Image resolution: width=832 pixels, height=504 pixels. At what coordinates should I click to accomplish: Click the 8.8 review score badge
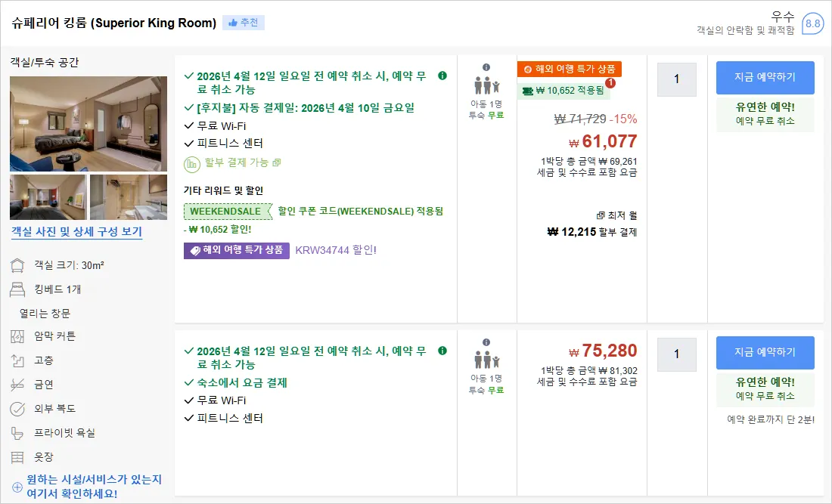[812, 24]
